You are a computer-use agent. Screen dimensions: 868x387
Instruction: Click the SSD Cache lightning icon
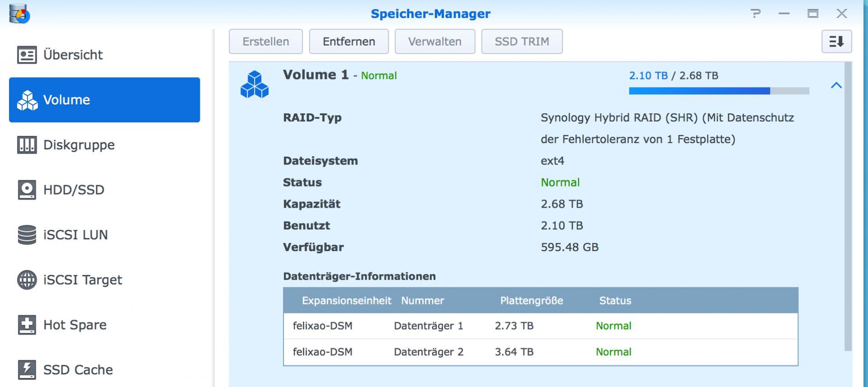point(27,370)
